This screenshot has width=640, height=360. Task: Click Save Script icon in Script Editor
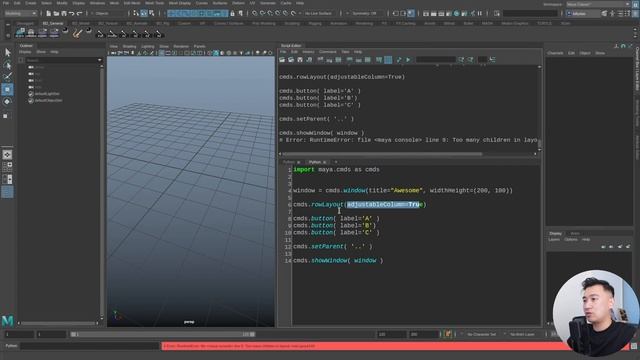tap(300, 60)
